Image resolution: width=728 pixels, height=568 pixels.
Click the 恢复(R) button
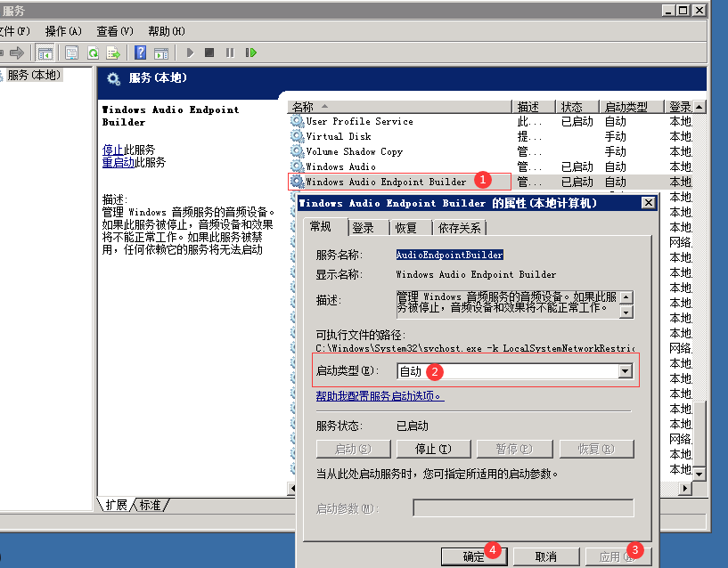(597, 449)
